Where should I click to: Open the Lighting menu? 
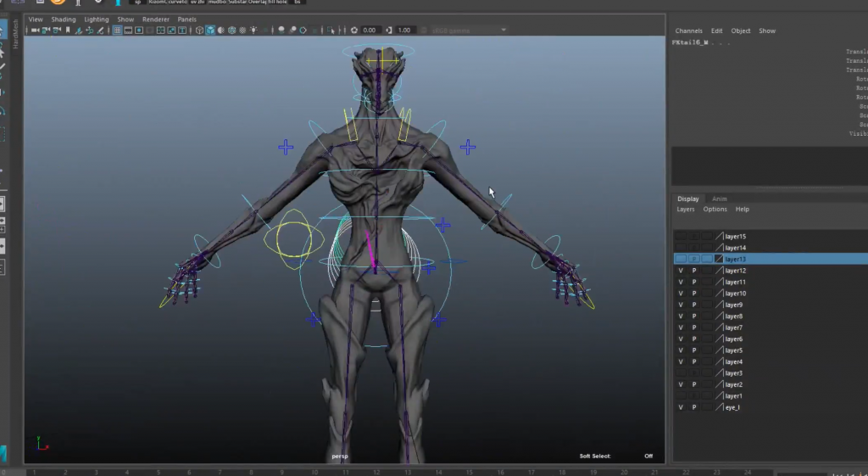pos(97,19)
